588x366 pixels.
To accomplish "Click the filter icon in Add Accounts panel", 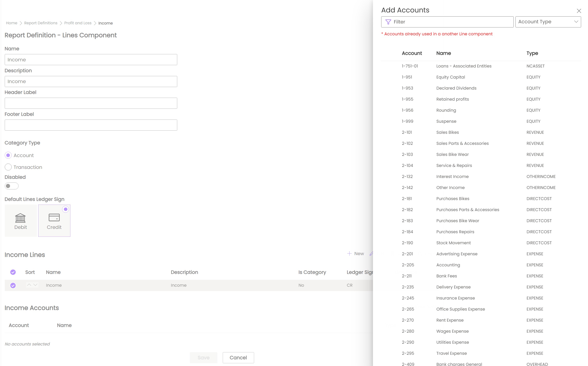I will click(x=388, y=22).
